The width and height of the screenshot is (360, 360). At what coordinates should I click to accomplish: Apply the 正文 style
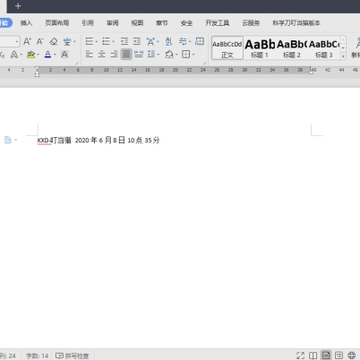tap(227, 48)
